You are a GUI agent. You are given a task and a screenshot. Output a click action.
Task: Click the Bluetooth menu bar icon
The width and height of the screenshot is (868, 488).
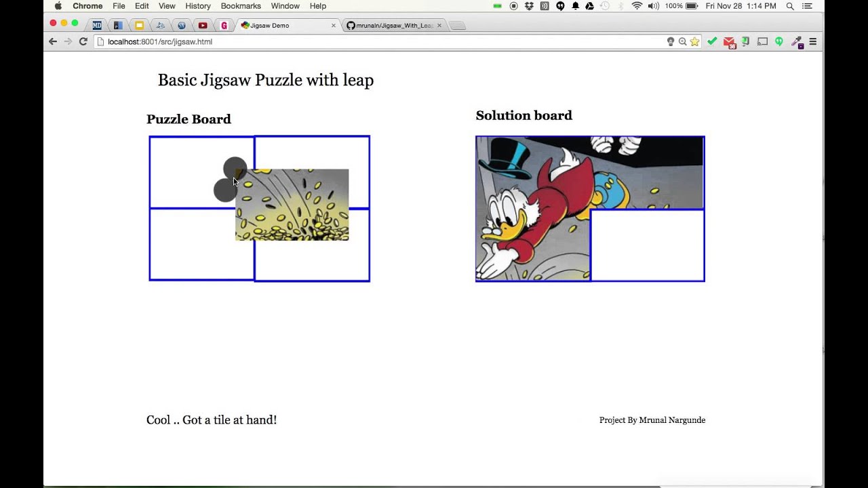click(x=620, y=6)
